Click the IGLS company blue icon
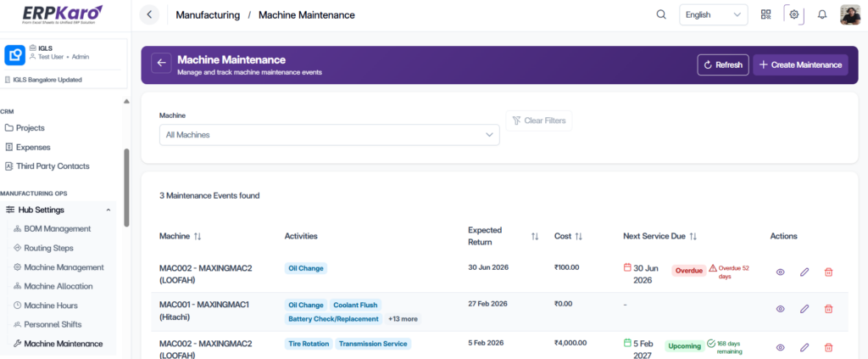868x359 pixels. [14, 54]
